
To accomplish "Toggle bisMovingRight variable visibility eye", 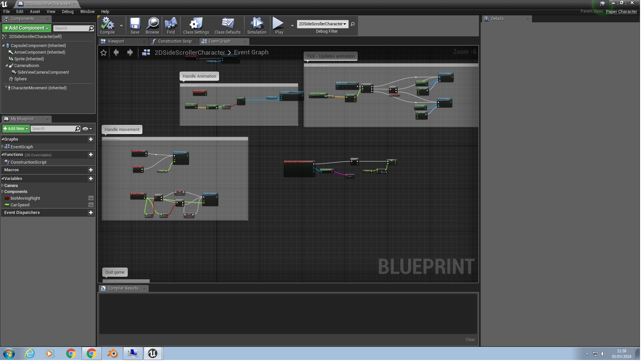I will tap(91, 199).
